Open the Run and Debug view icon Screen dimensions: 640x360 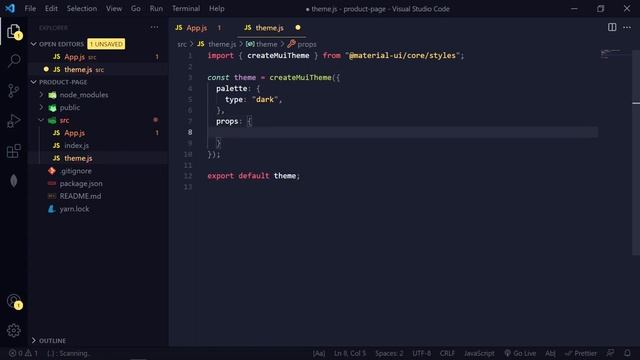point(14,121)
